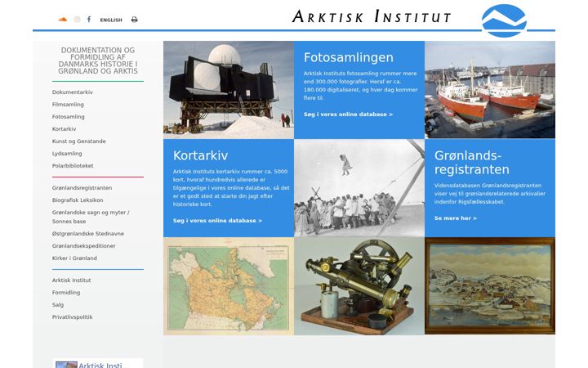Open Kunst og Genstande

click(x=78, y=141)
